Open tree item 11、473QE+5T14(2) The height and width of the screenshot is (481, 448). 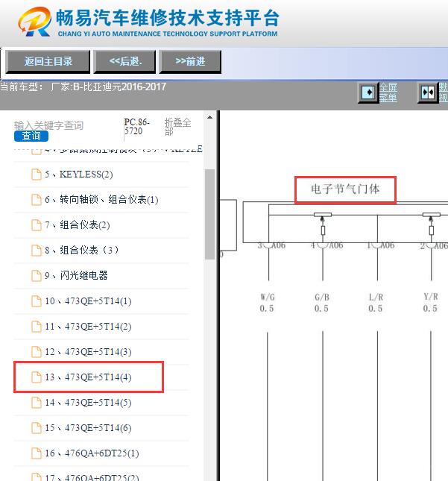point(88,327)
